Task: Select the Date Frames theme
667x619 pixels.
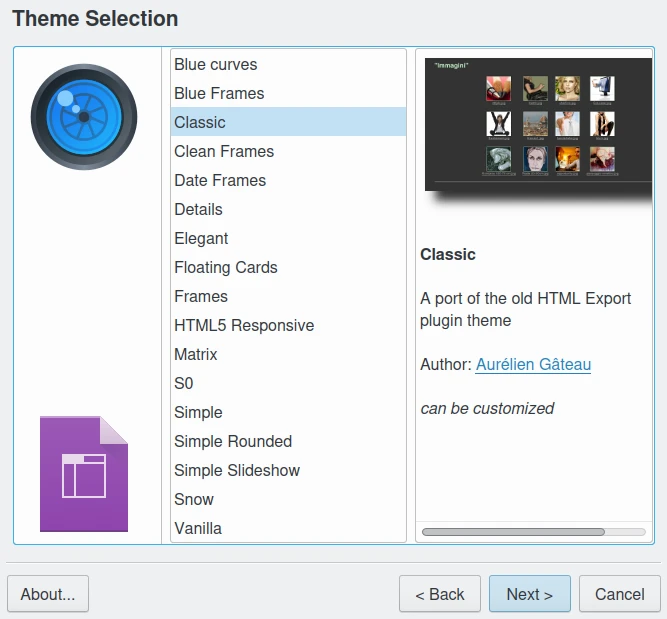Action: (220, 180)
